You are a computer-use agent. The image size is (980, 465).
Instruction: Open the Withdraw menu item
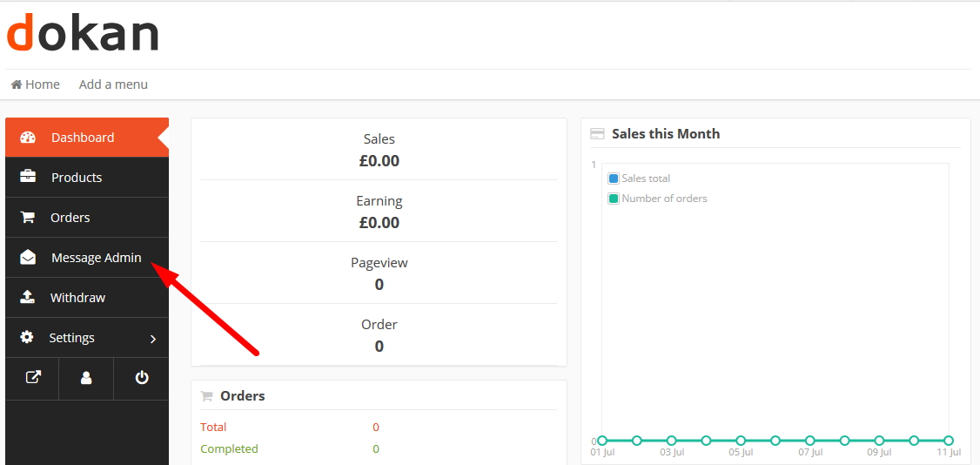(x=87, y=298)
